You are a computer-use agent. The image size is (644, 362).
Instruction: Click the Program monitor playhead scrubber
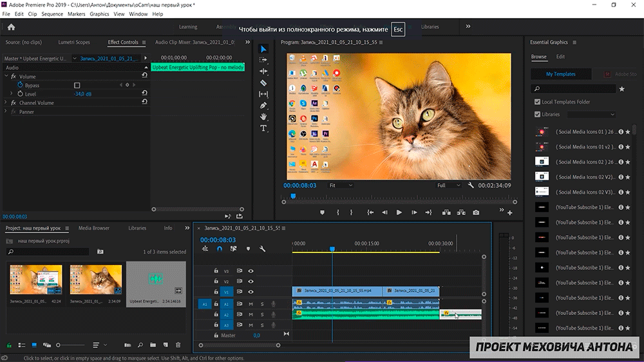tap(293, 196)
